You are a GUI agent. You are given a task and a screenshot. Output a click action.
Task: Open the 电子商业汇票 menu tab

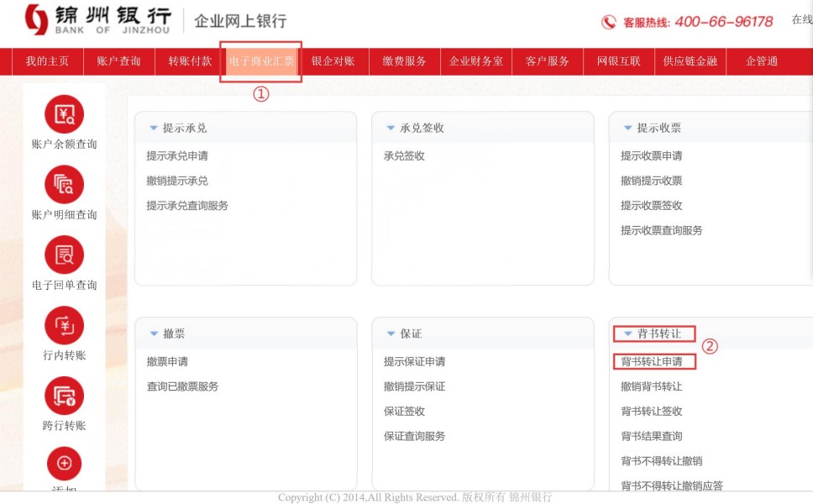pyautogui.click(x=261, y=61)
